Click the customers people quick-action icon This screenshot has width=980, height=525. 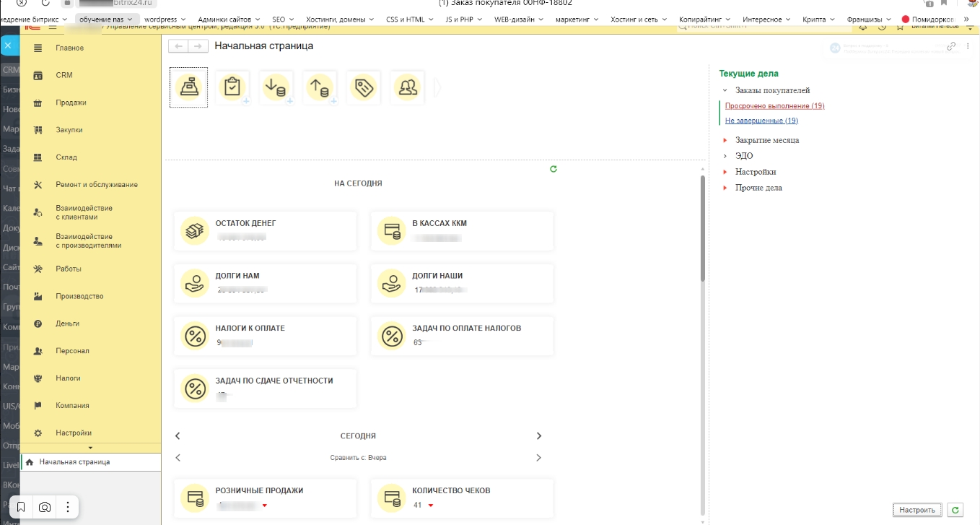point(408,87)
